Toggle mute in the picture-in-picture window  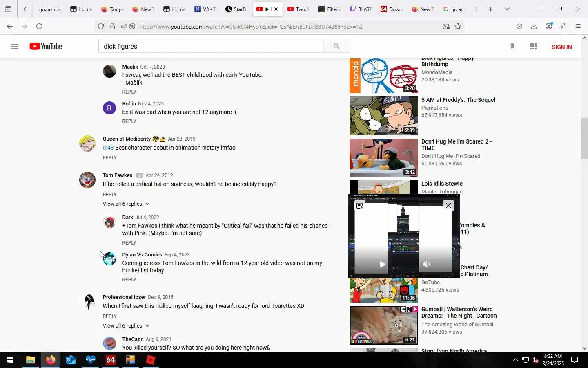pos(426,264)
